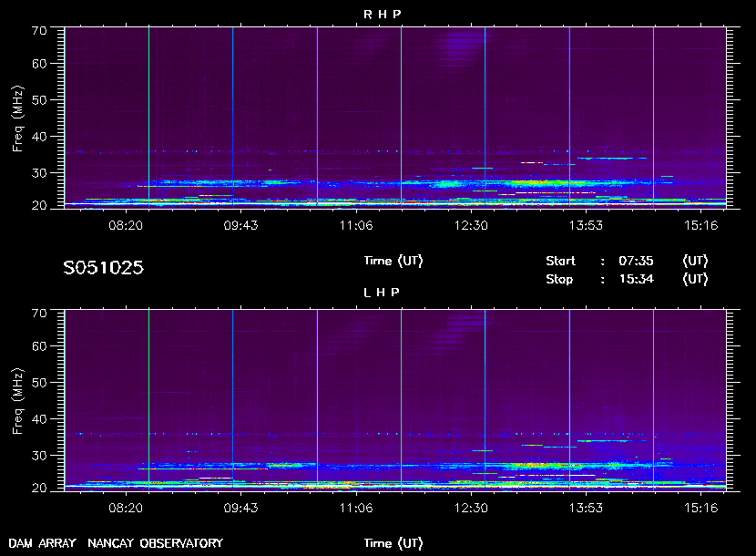Click the '70' frequency tick of LHP panel
This screenshot has height=556, width=756.
pyautogui.click(x=39, y=314)
